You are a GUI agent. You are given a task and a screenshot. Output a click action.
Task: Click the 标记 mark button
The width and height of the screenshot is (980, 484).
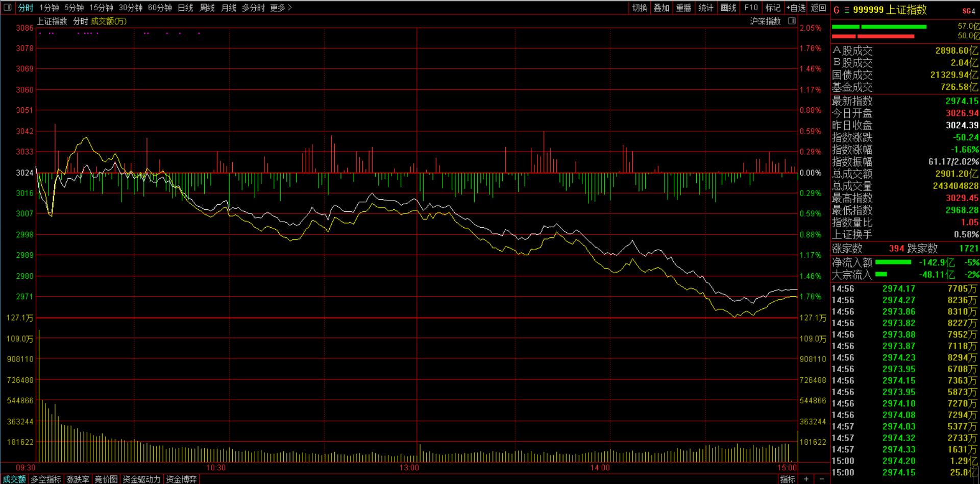coord(773,8)
